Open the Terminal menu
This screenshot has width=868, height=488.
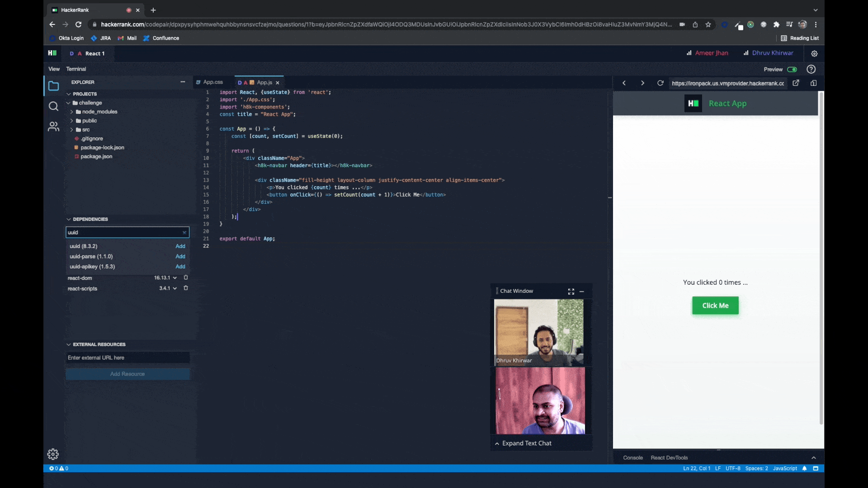click(76, 69)
